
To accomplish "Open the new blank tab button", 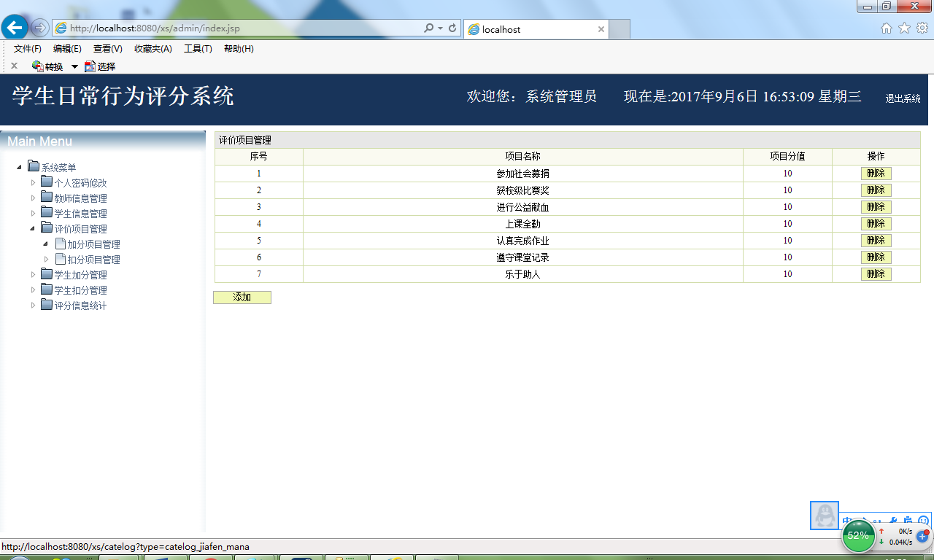I will [620, 29].
